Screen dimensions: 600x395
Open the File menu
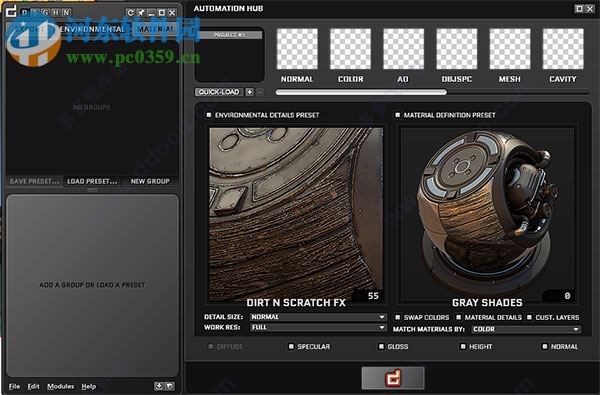(14, 387)
